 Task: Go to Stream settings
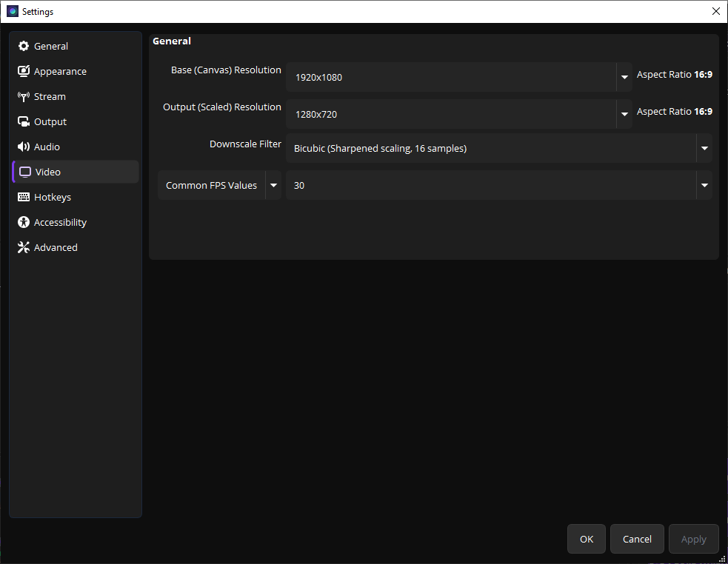(x=76, y=96)
